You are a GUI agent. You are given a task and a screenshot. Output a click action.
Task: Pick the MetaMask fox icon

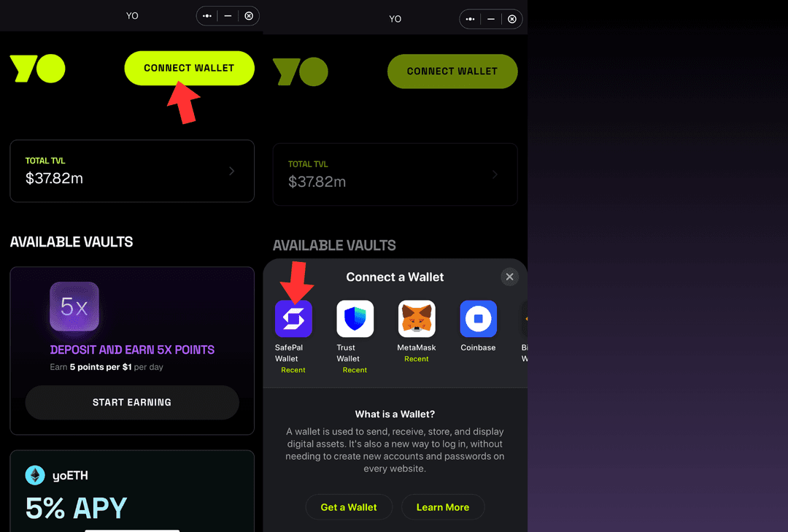click(417, 319)
